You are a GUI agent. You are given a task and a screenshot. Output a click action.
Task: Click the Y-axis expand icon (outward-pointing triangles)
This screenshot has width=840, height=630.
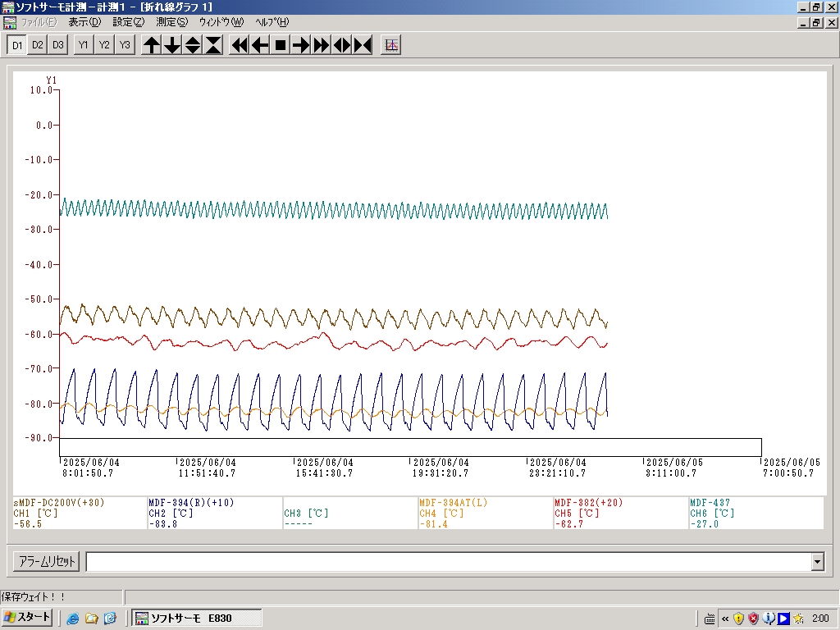192,45
